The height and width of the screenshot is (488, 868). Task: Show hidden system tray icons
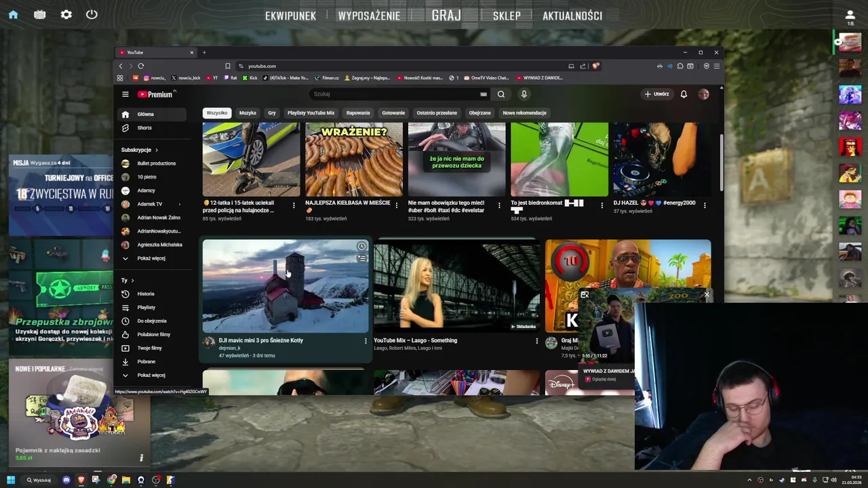[x=749, y=480]
